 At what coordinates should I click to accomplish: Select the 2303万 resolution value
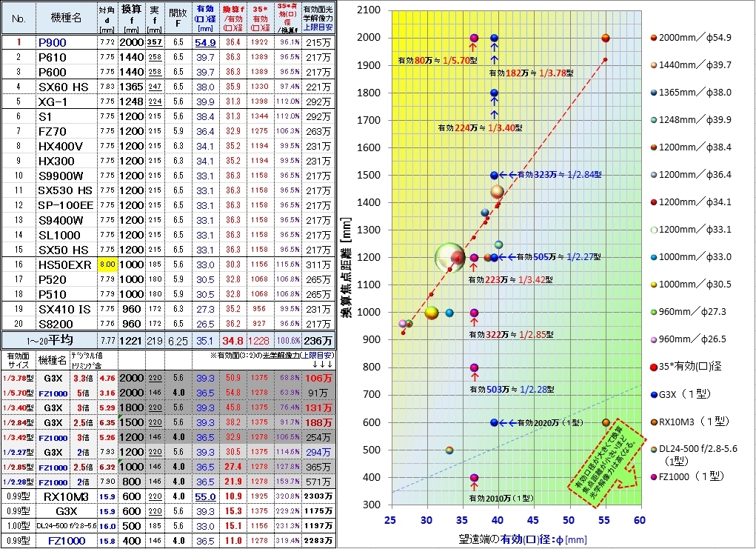tap(318, 496)
